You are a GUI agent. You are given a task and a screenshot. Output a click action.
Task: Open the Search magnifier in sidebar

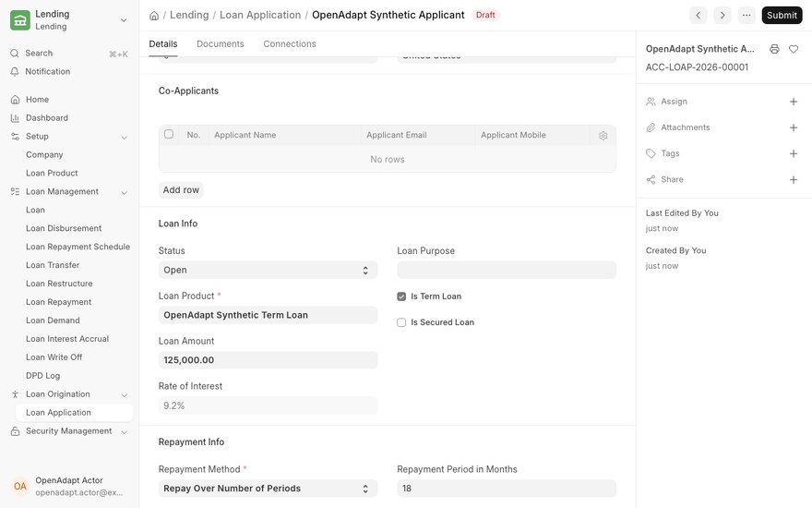15,53
